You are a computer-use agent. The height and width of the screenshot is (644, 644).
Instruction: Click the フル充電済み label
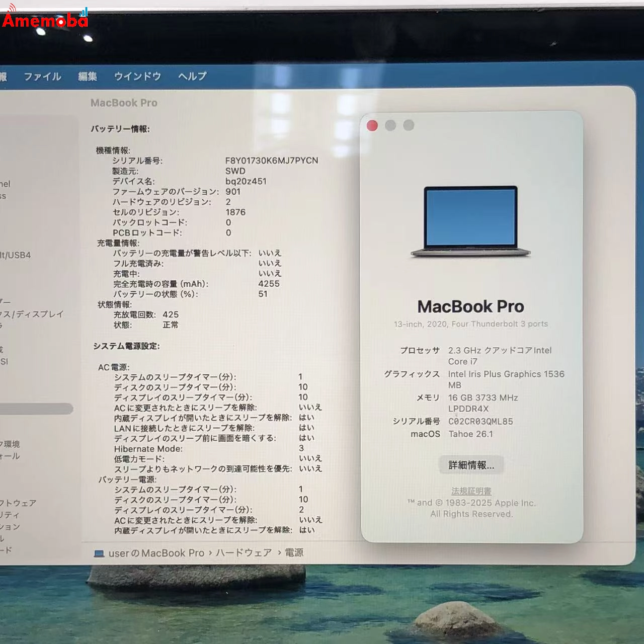click(138, 263)
